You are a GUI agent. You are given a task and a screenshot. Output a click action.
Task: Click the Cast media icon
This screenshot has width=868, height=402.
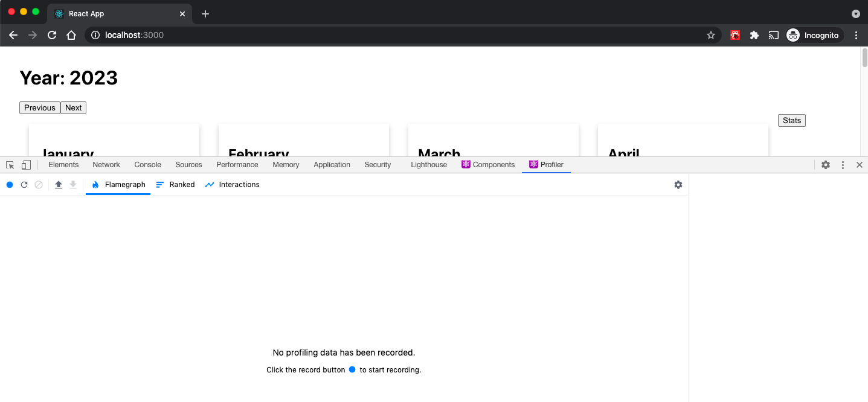coord(774,35)
